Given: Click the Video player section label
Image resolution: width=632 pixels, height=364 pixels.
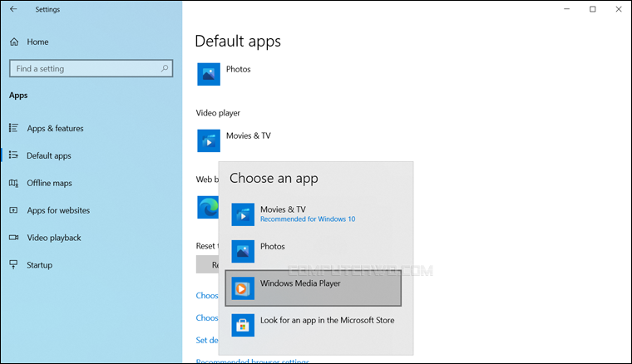Looking at the screenshot, I should (x=218, y=113).
